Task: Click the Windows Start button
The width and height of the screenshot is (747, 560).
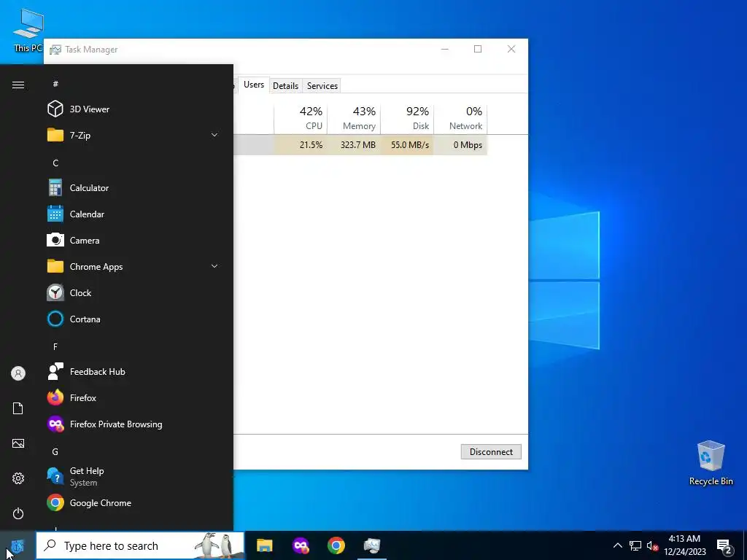Action: point(18,545)
